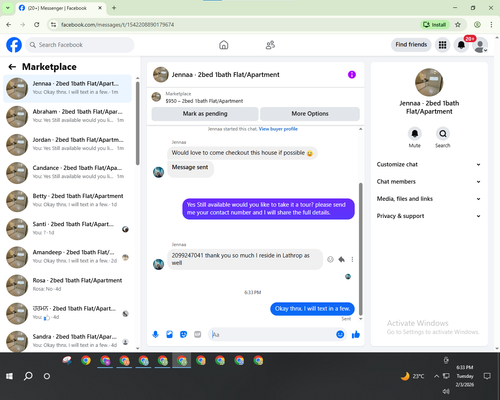
Task: Open the Task View (Cortana) circle button
Action: (x=47, y=376)
